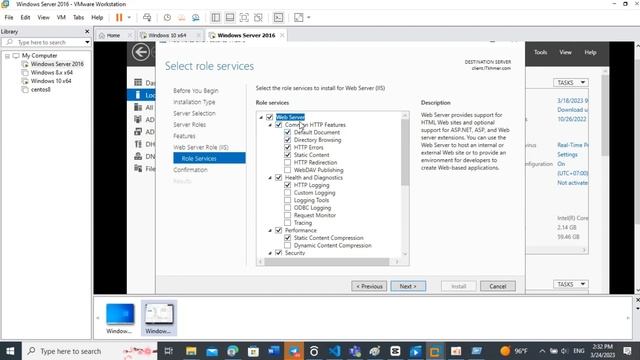Enter full screen mode icon

(x=244, y=18)
